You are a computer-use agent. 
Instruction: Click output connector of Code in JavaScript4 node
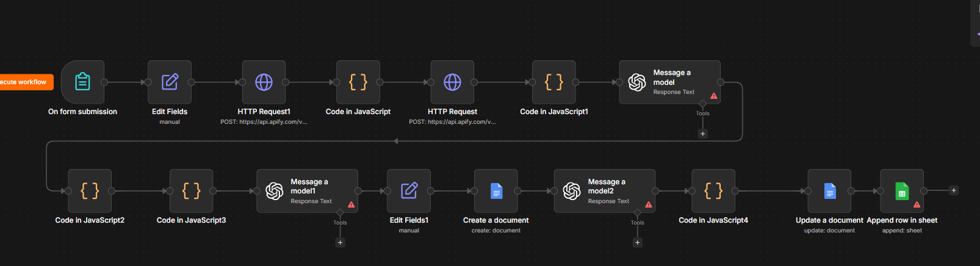735,191
